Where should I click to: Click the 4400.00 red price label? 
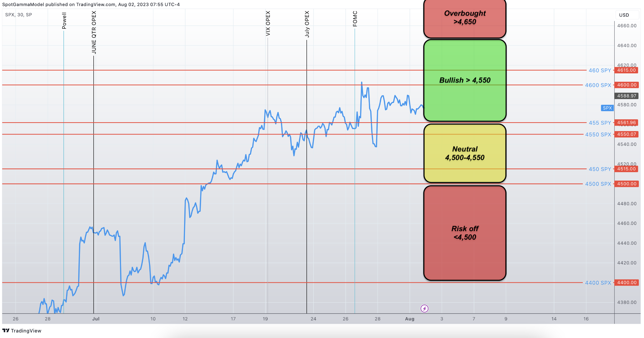[626, 283]
